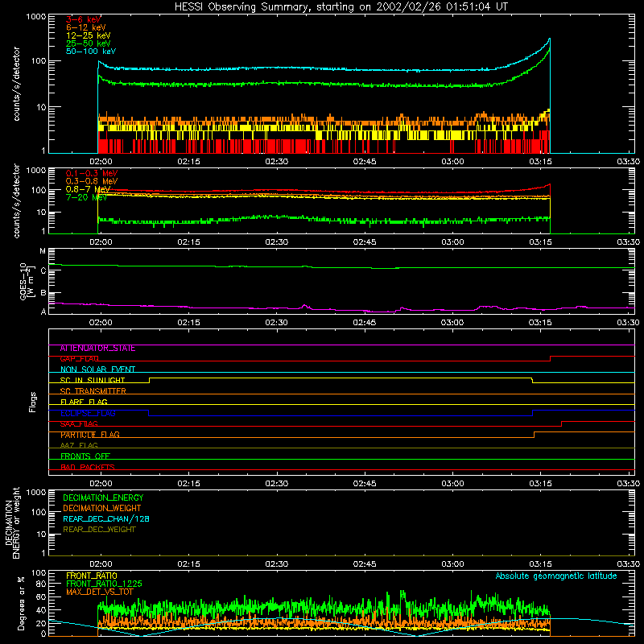Viewport: 644px width, 644px height.
Task: Click the GAP_FLAG label
Action: [80, 359]
